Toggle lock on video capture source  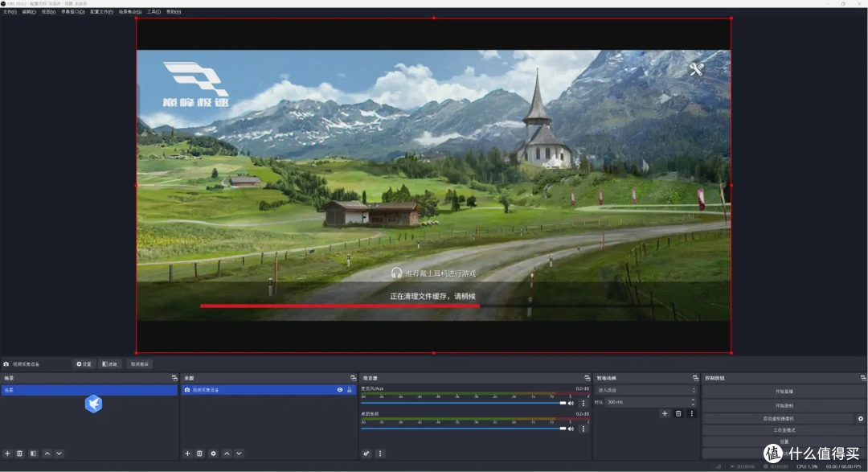350,390
